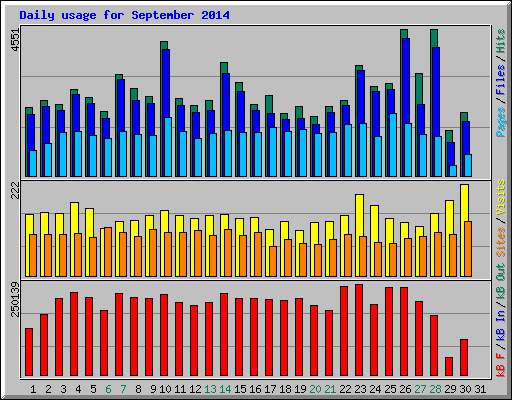Click the red kB bar for day 23
This screenshot has height=400, width=512.
[359, 330]
